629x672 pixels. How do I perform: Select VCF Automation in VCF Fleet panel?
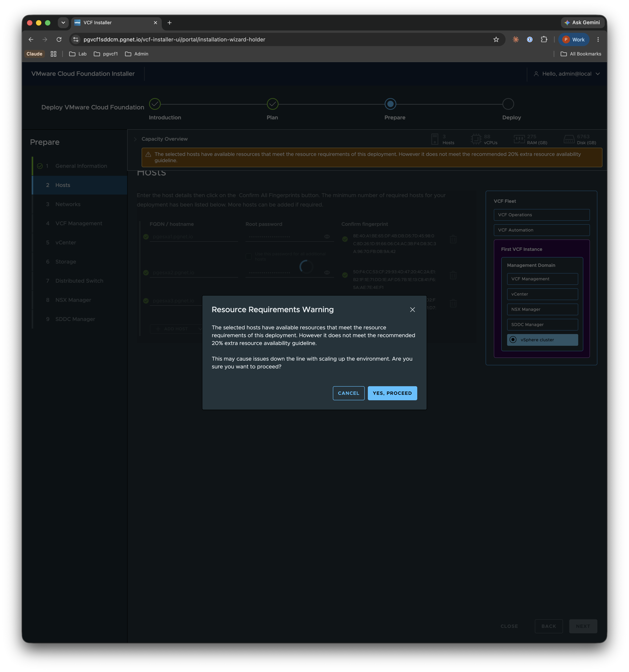click(x=541, y=230)
